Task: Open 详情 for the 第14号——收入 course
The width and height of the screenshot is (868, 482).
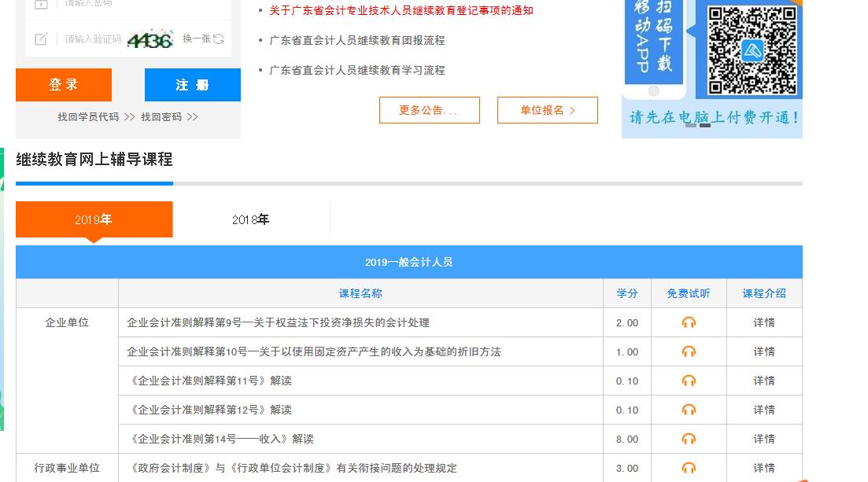Action: [763, 439]
